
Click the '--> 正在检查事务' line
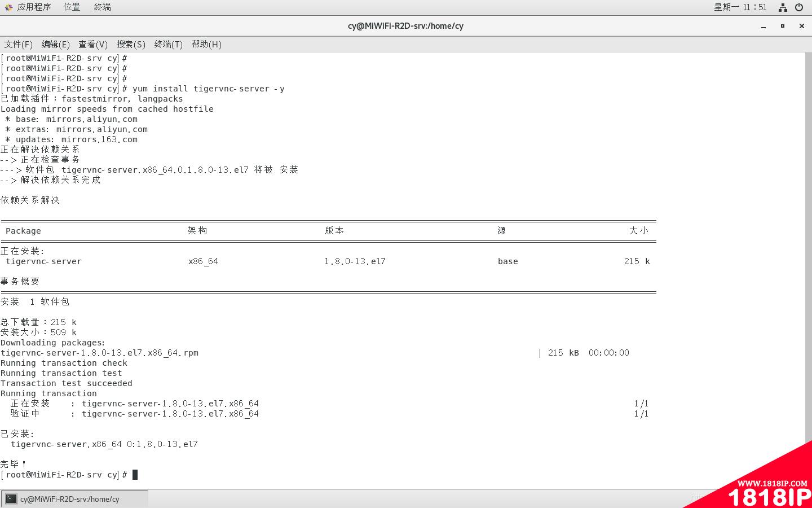tap(40, 160)
